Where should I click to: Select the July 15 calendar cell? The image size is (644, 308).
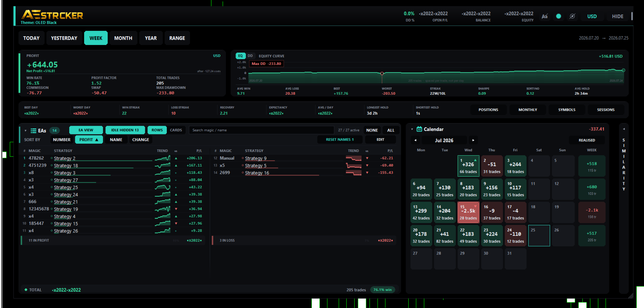[x=468, y=212]
